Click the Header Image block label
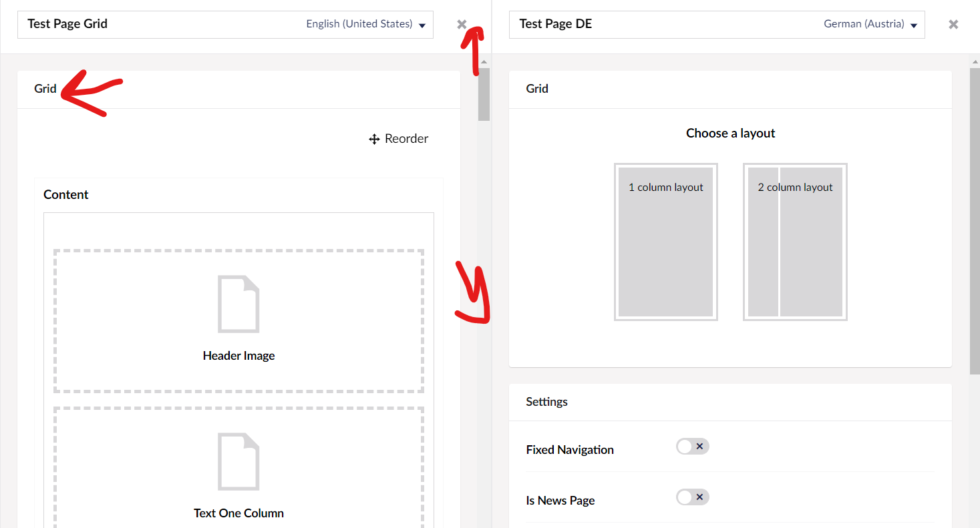Screen dimensions: 980x528 (x=238, y=356)
